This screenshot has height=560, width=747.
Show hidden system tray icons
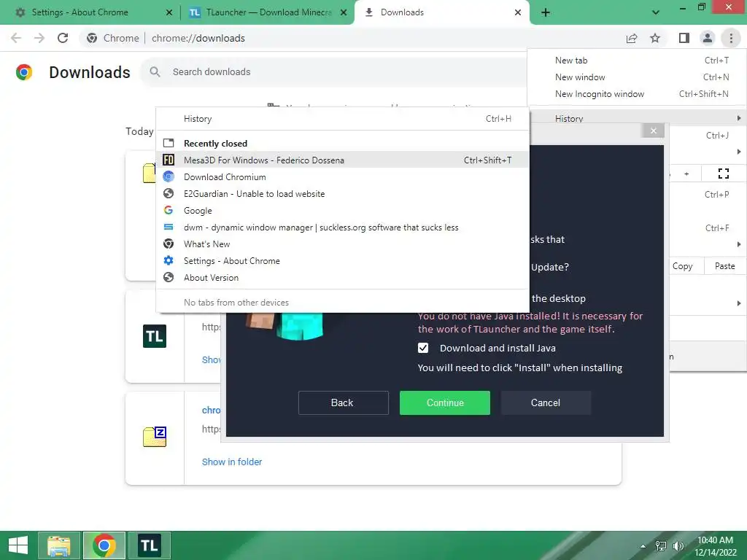643,546
